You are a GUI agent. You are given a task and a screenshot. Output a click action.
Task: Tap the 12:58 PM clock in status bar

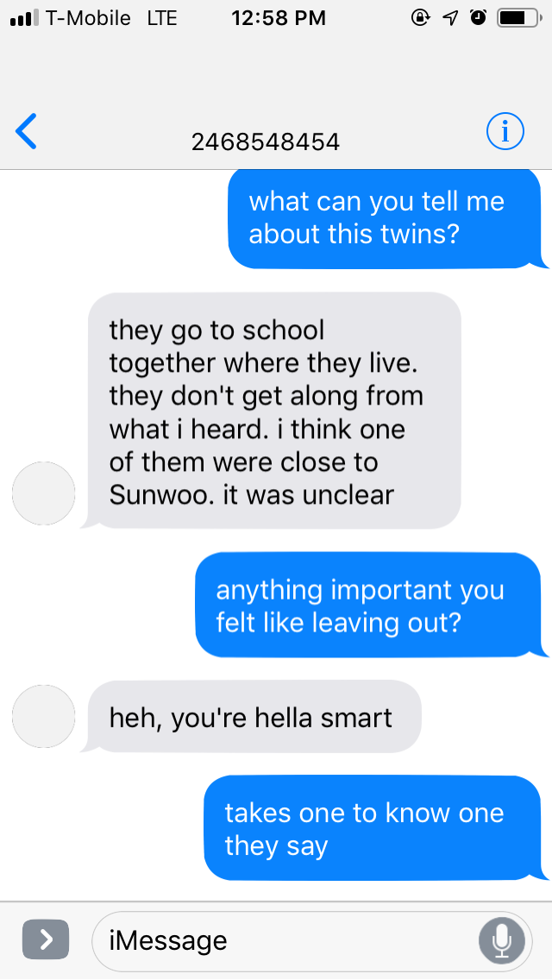279,18
